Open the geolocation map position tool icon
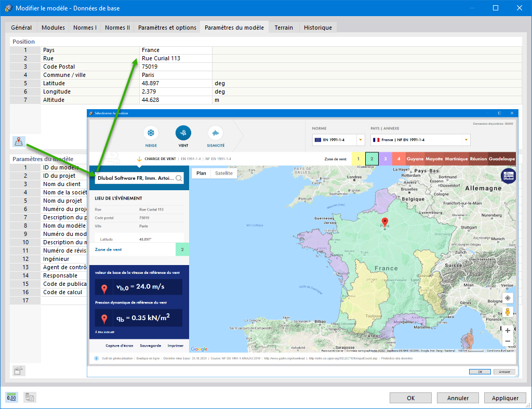Screen dimensions: 532x409 tap(19, 141)
